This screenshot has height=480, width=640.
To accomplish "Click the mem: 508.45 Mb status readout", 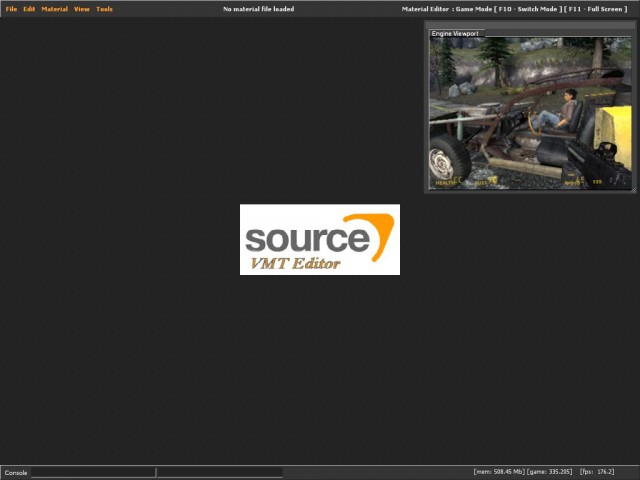I will coord(499,472).
